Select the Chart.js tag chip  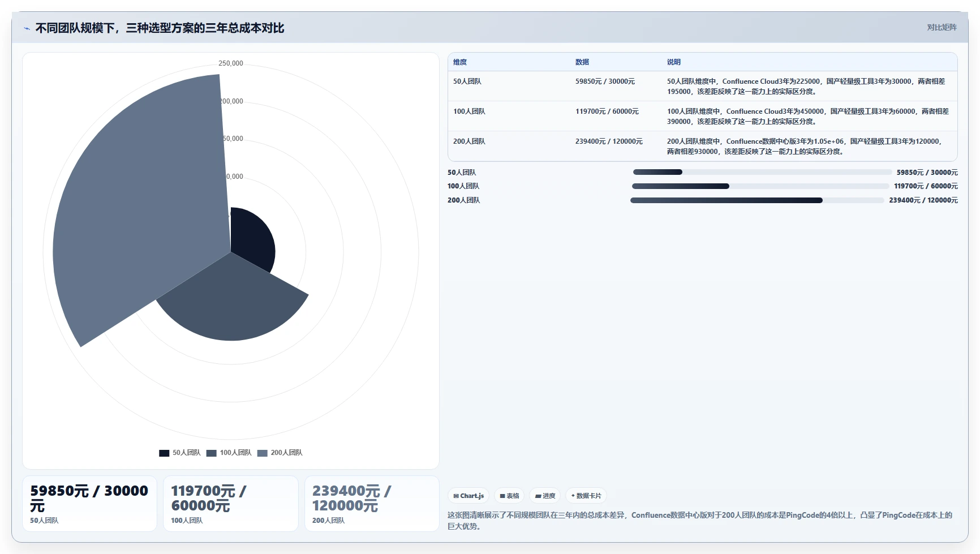468,496
